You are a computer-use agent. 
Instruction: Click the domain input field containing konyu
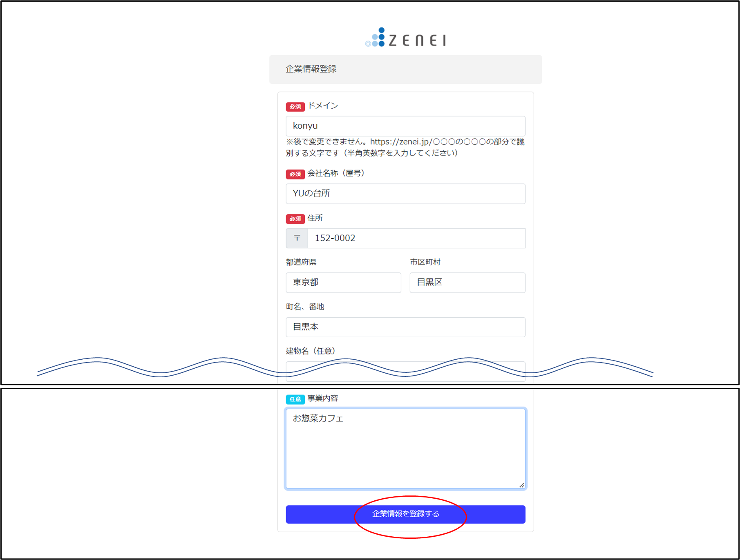(x=405, y=126)
